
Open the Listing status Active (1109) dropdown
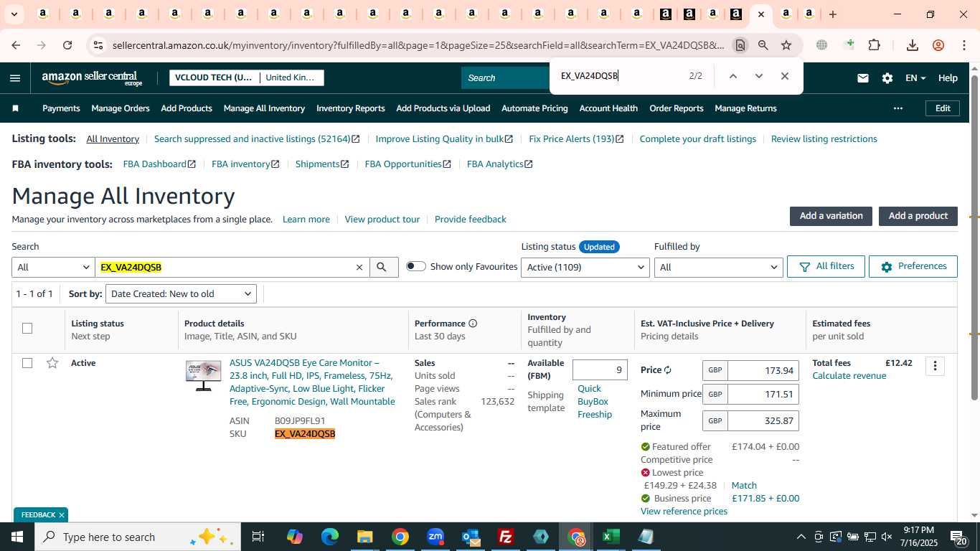tap(586, 267)
